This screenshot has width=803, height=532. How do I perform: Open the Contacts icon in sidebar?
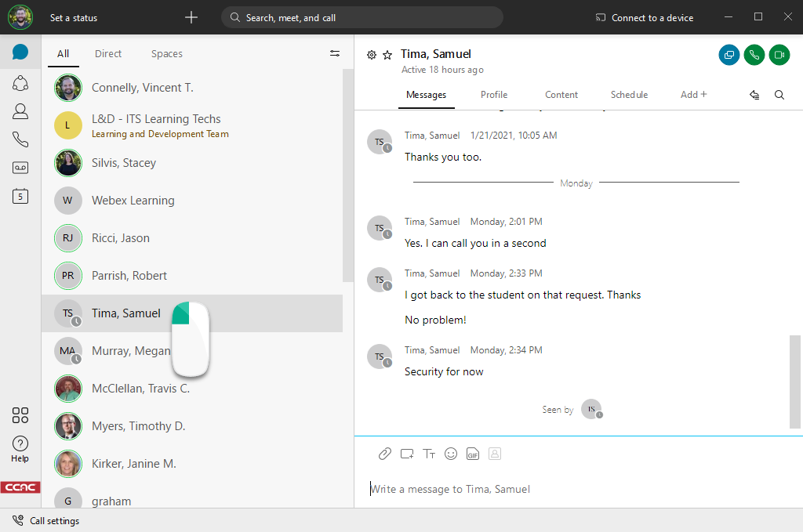click(x=20, y=111)
